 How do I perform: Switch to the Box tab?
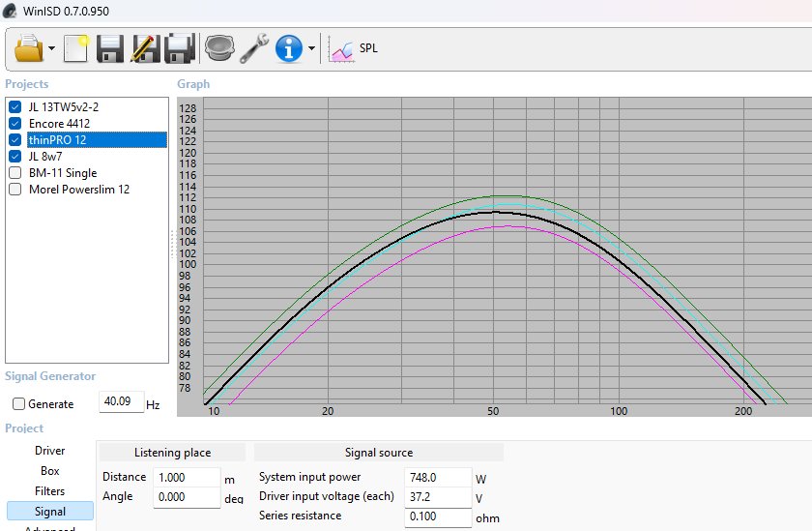click(x=49, y=470)
